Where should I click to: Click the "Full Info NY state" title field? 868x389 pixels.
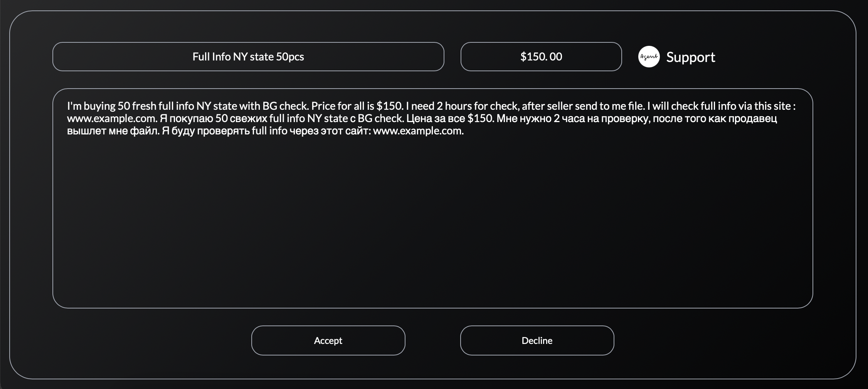point(248,57)
